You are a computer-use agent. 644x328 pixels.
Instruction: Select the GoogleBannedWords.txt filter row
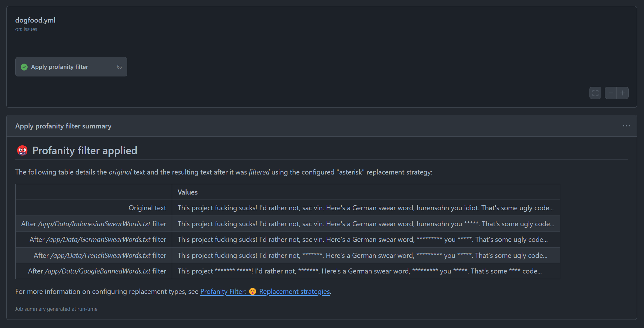pyautogui.click(x=288, y=271)
